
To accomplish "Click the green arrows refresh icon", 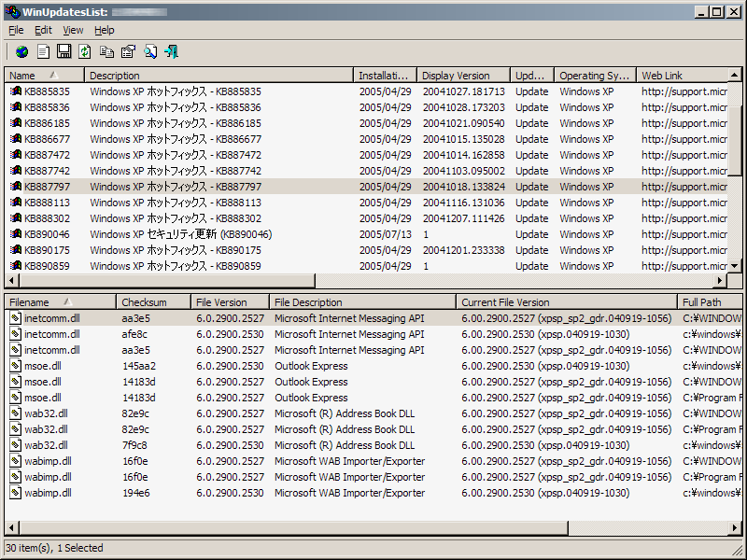I will (x=85, y=51).
